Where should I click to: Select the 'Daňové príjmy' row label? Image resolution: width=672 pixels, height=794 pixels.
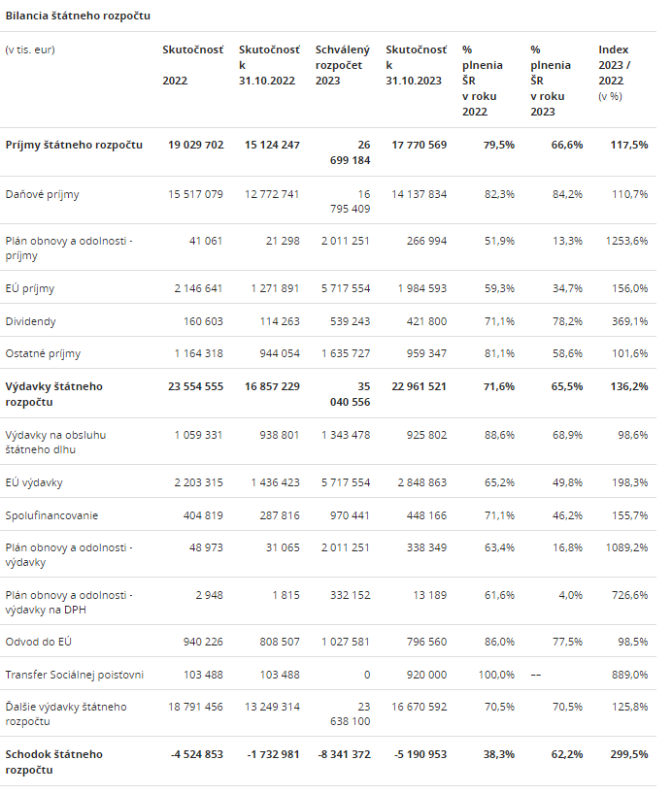(43, 194)
